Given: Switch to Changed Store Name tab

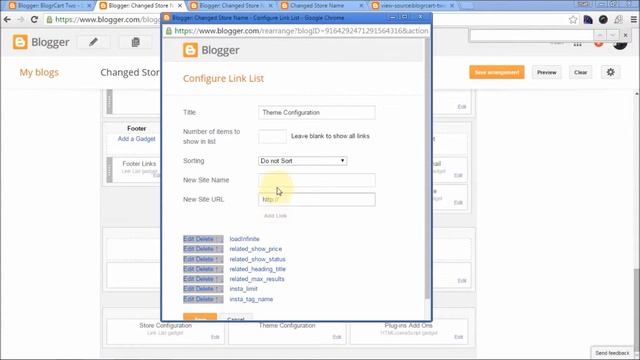Looking at the screenshot, I should pyautogui.click(x=322, y=6).
